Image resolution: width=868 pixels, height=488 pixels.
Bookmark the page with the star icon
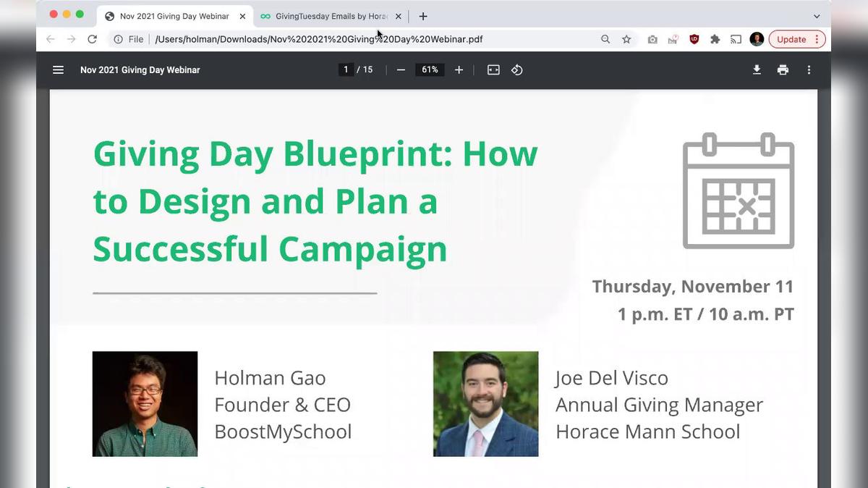[626, 39]
